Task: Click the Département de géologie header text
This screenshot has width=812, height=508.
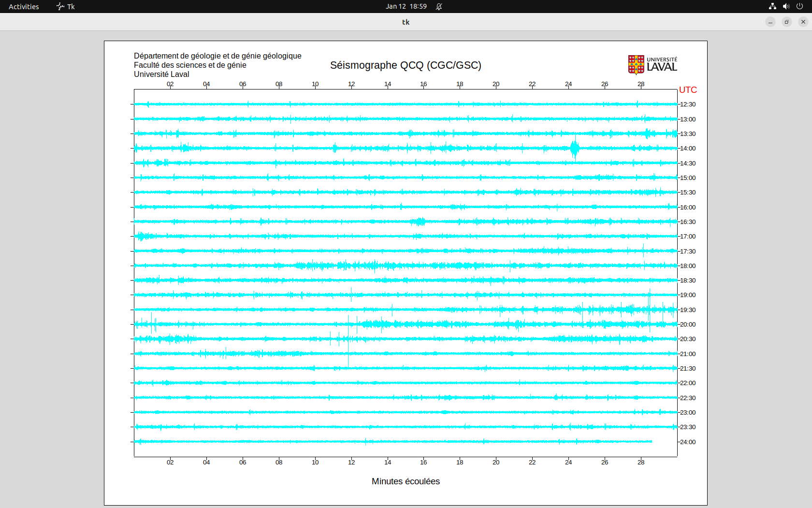Action: click(x=217, y=56)
